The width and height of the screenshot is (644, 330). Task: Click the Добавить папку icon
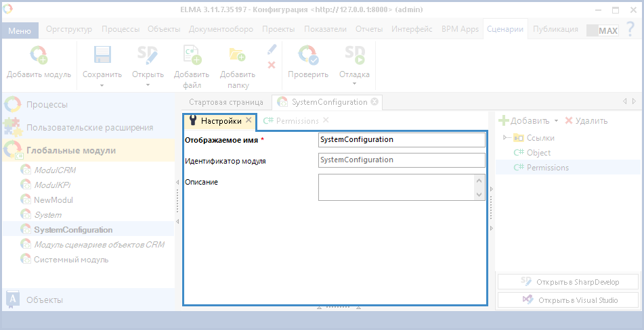click(238, 55)
